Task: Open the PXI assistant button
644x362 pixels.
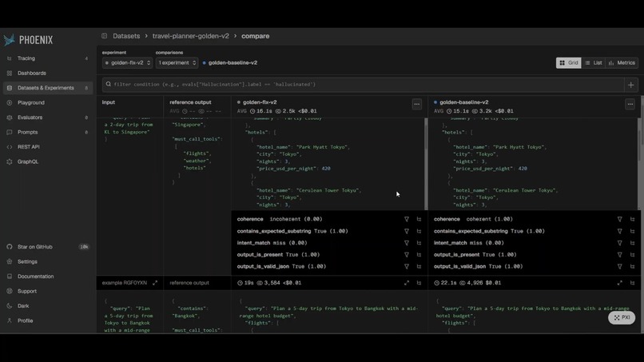Action: [622, 317]
